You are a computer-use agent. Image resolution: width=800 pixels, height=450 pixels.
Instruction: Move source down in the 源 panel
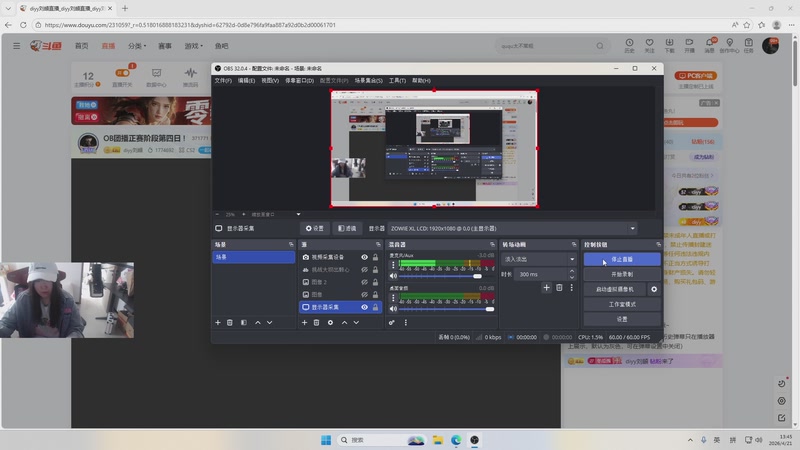tap(356, 322)
